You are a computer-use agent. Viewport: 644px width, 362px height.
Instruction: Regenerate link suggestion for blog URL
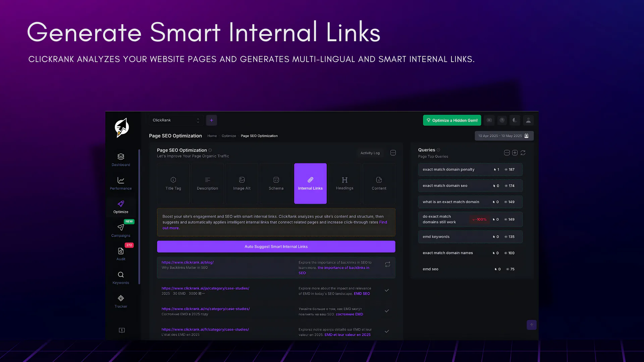(x=388, y=264)
